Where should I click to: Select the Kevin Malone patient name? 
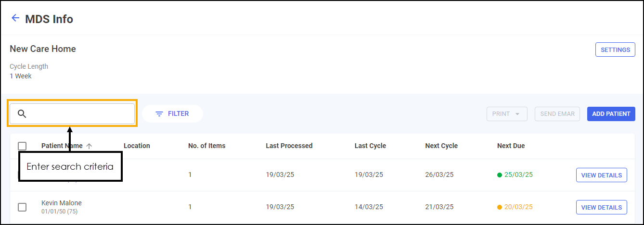point(62,203)
